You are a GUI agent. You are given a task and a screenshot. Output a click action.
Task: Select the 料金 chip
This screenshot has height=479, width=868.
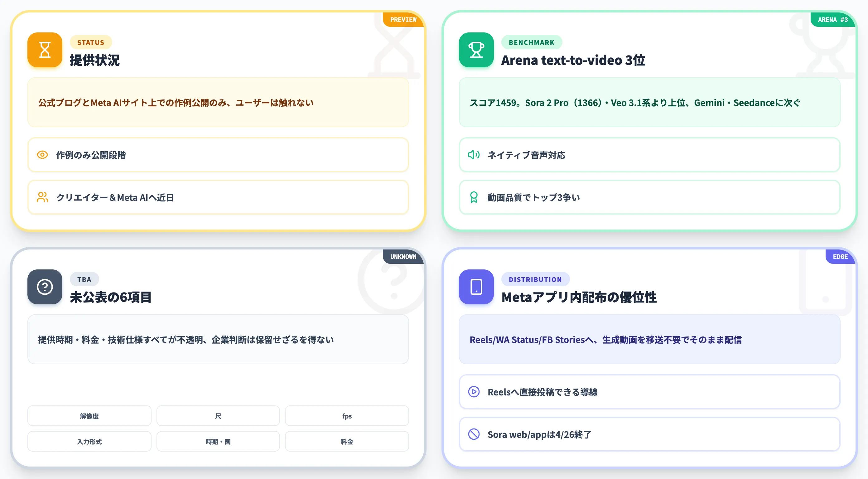coord(347,441)
